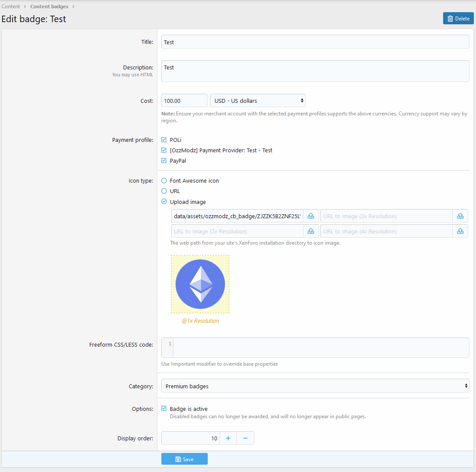The width and height of the screenshot is (476, 472).
Task: Choose URL as the icon type
Action: pos(164,191)
